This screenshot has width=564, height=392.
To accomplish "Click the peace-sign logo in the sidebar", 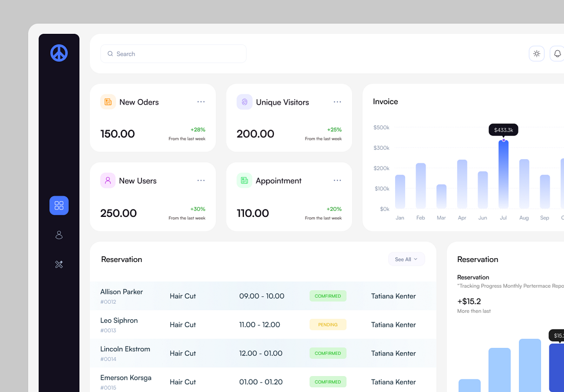I will 59,53.
